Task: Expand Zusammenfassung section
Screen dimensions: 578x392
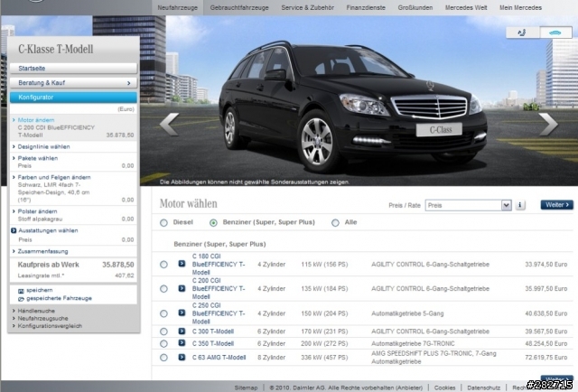Action: click(x=42, y=251)
